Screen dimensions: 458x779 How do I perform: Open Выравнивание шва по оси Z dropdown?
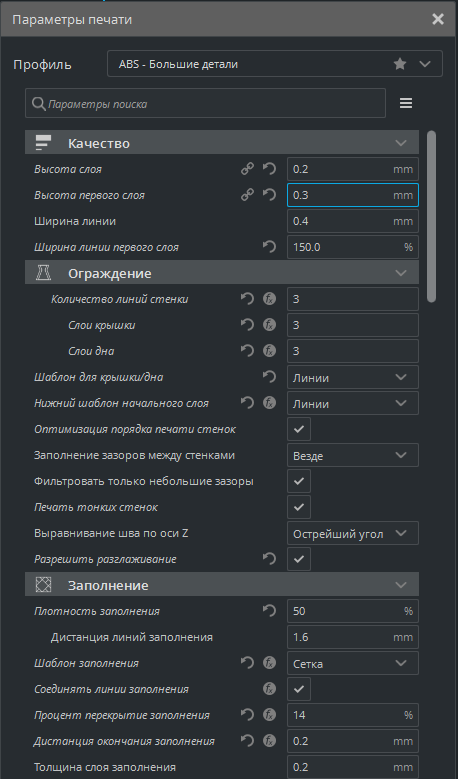353,534
